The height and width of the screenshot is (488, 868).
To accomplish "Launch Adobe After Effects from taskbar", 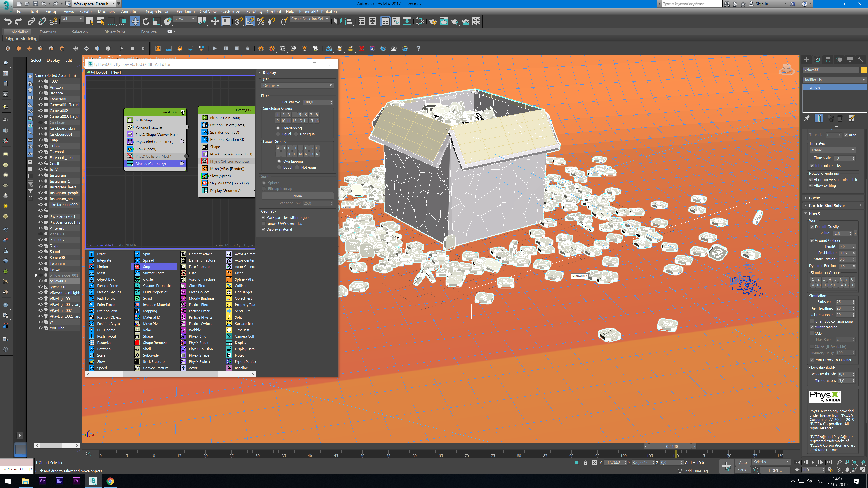I will point(42,481).
